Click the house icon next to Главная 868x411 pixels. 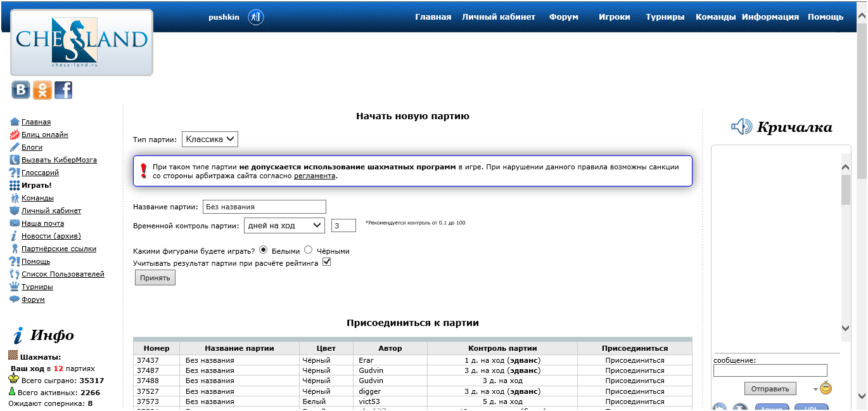click(15, 122)
